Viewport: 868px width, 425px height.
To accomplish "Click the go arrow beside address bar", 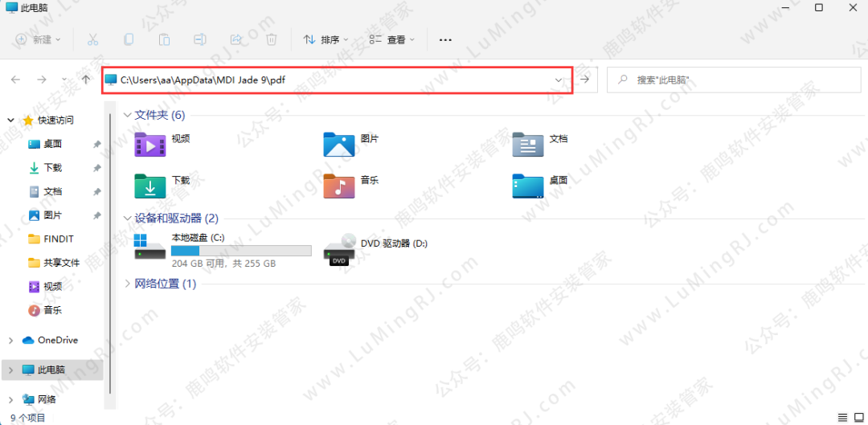I will pos(585,80).
